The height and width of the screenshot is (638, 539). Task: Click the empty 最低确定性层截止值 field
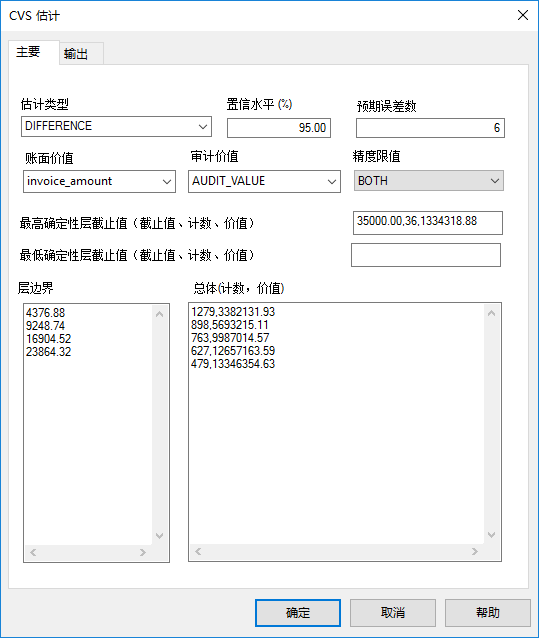(x=426, y=255)
